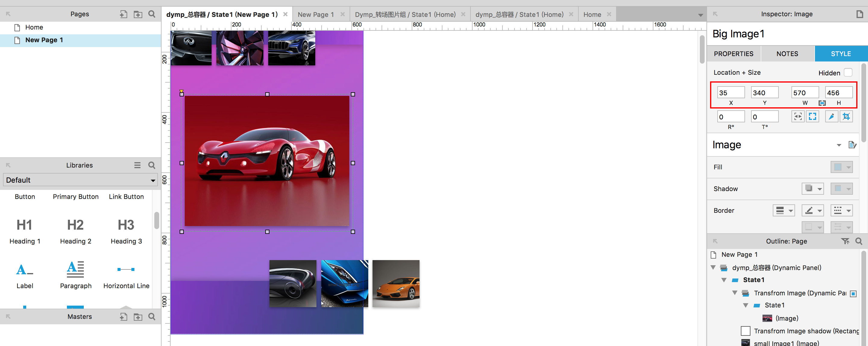
Task: Click search icon in Libraries panel
Action: coord(152,165)
